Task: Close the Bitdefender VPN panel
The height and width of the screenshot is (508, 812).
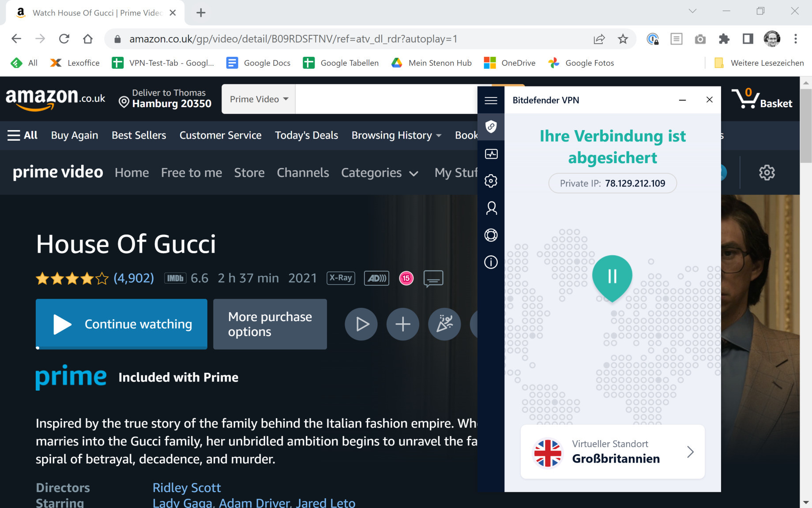Action: coord(709,100)
